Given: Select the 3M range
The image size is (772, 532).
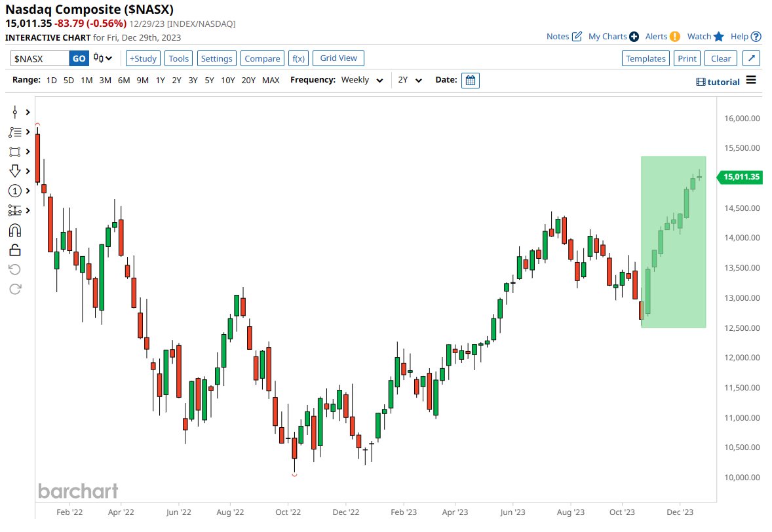Looking at the screenshot, I should point(105,80).
